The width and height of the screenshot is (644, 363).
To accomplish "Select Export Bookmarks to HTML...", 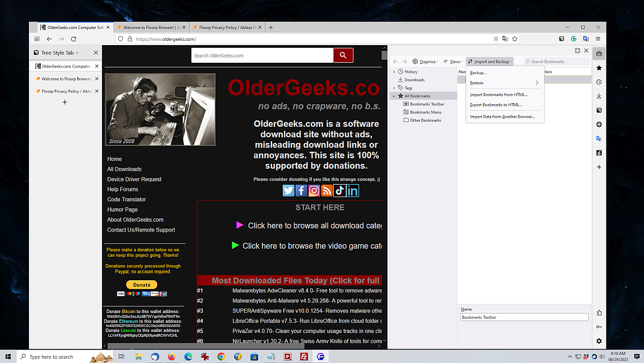I will point(496,105).
